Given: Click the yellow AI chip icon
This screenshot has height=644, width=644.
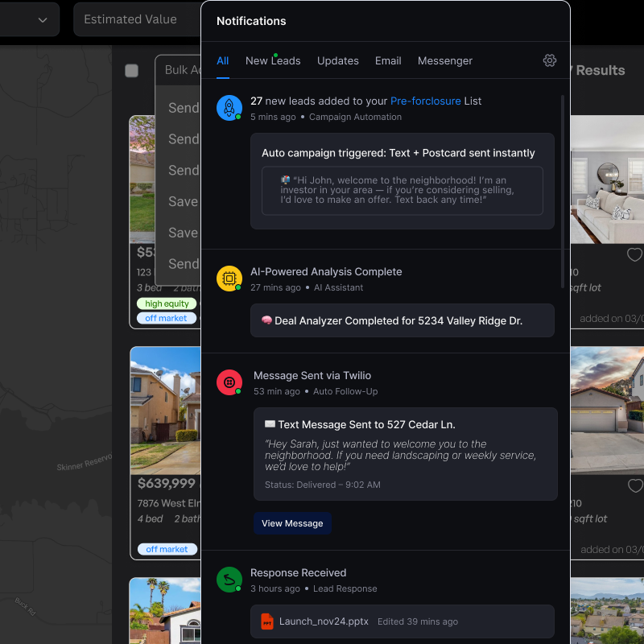Looking at the screenshot, I should [x=229, y=279].
